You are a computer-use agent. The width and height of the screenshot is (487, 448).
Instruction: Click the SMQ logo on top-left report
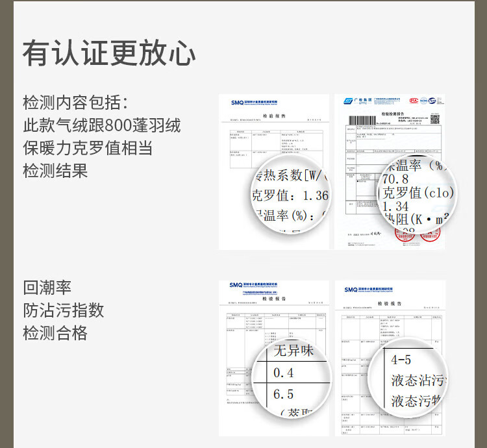click(x=236, y=102)
